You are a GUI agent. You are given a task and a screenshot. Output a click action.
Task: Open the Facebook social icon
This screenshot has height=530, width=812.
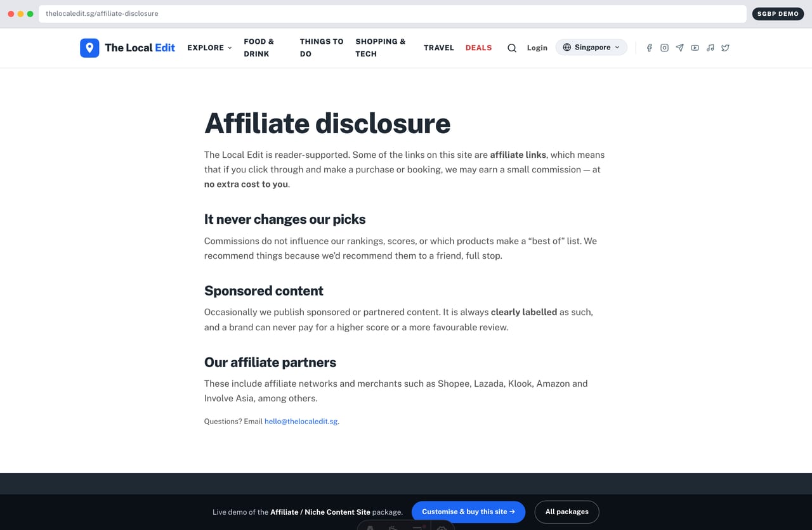(649, 48)
